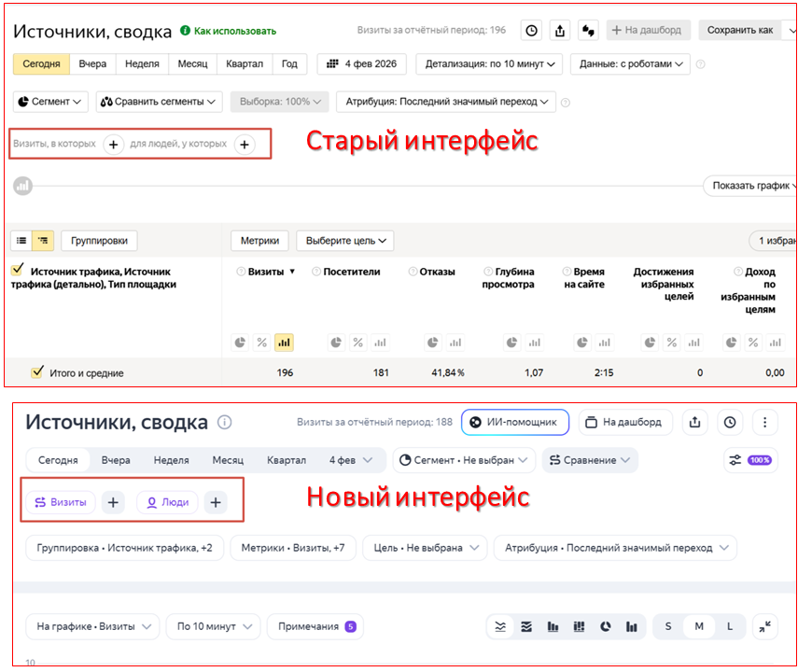Open the Как использовать link
This screenshot has height=672, width=812.
pyautogui.click(x=229, y=31)
